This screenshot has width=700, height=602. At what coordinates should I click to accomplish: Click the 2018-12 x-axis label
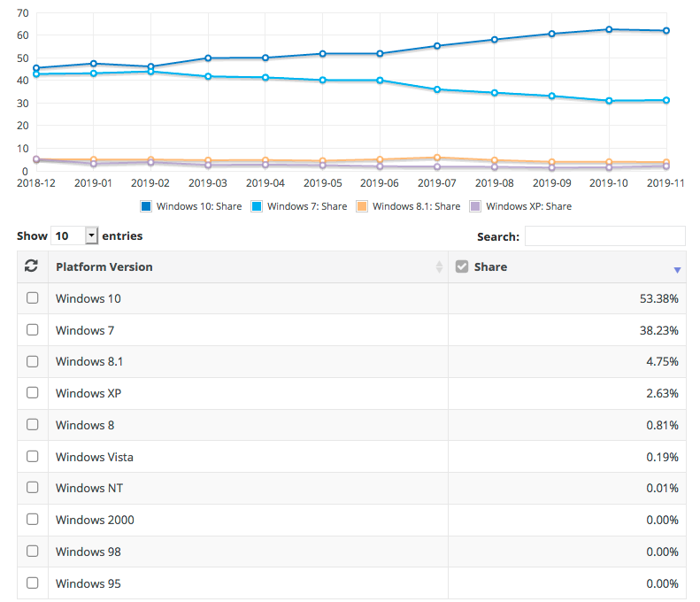[36, 183]
